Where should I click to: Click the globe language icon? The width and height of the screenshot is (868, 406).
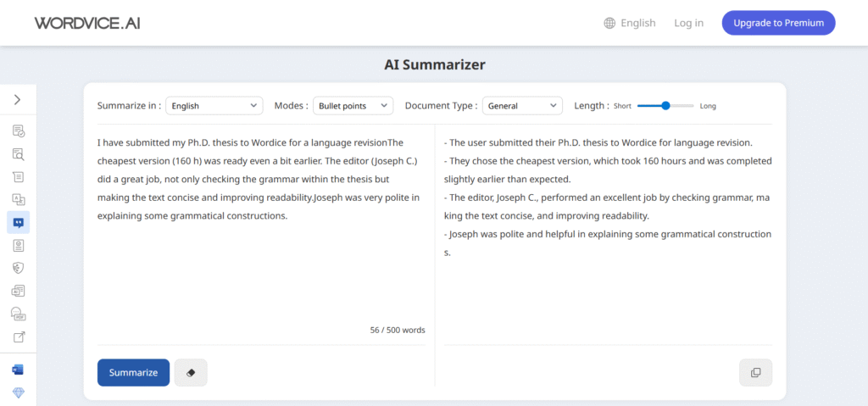tap(609, 23)
